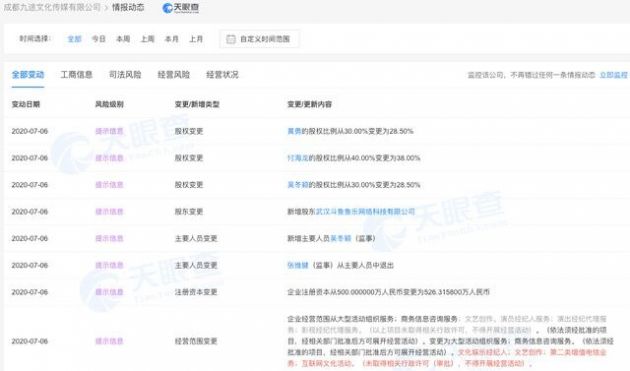Choose the 本月 time filter

pyautogui.click(x=172, y=39)
